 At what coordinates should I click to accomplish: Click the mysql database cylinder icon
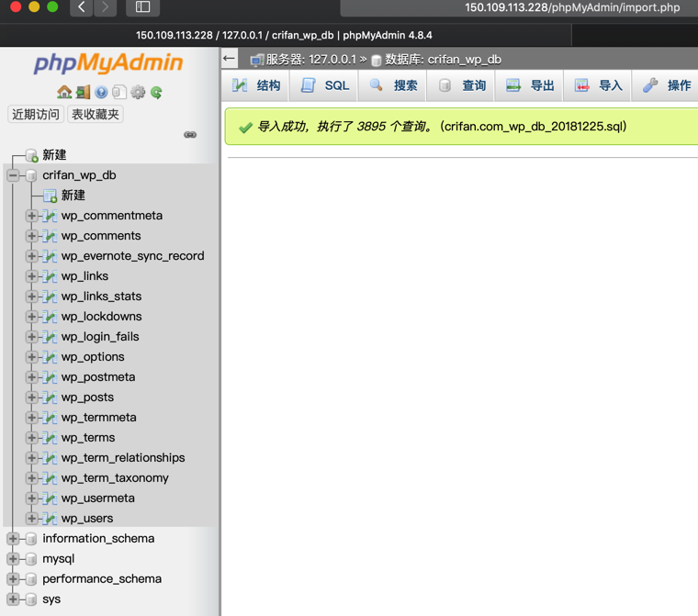[x=30, y=559]
